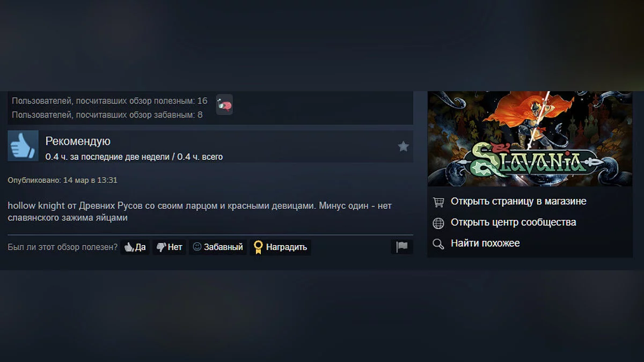Click the award reaction emoji beside helpful count
644x362 pixels.
[x=224, y=105]
